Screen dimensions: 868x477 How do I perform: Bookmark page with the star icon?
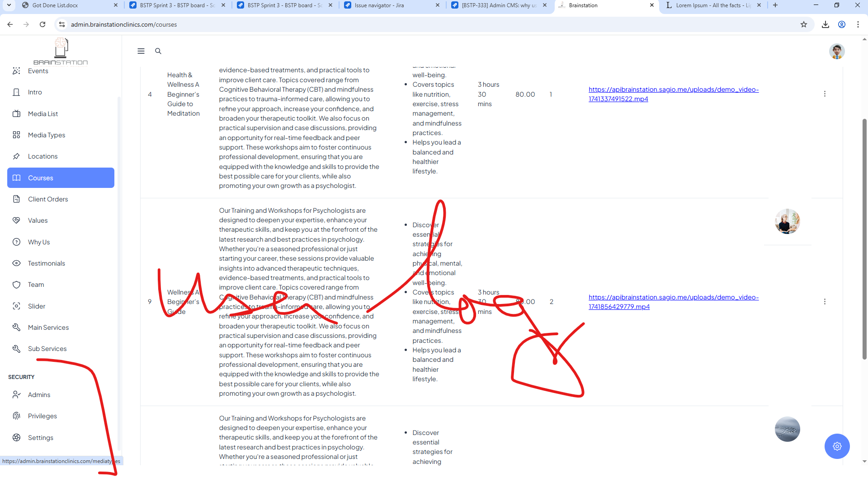(803, 24)
